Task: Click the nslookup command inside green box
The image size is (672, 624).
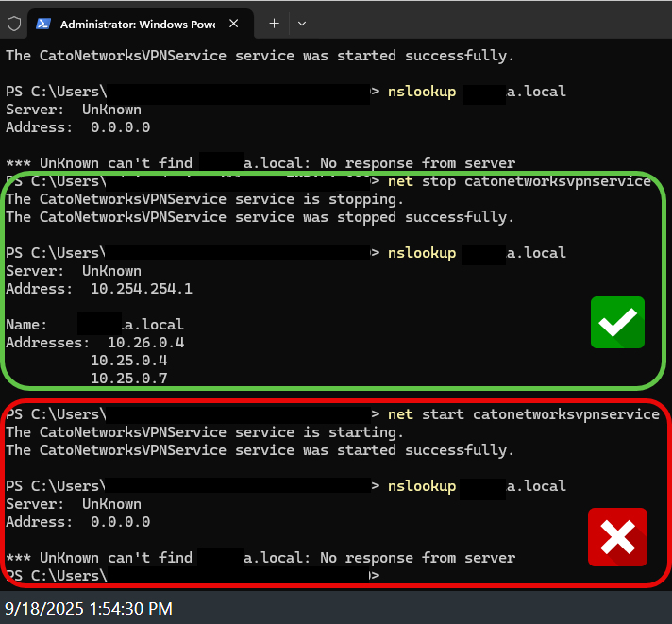Action: [x=477, y=253]
